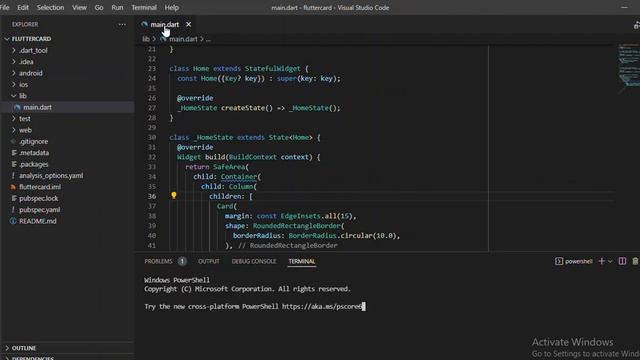
Task: Click the main.dart breadcrumb segment
Action: pos(183,39)
